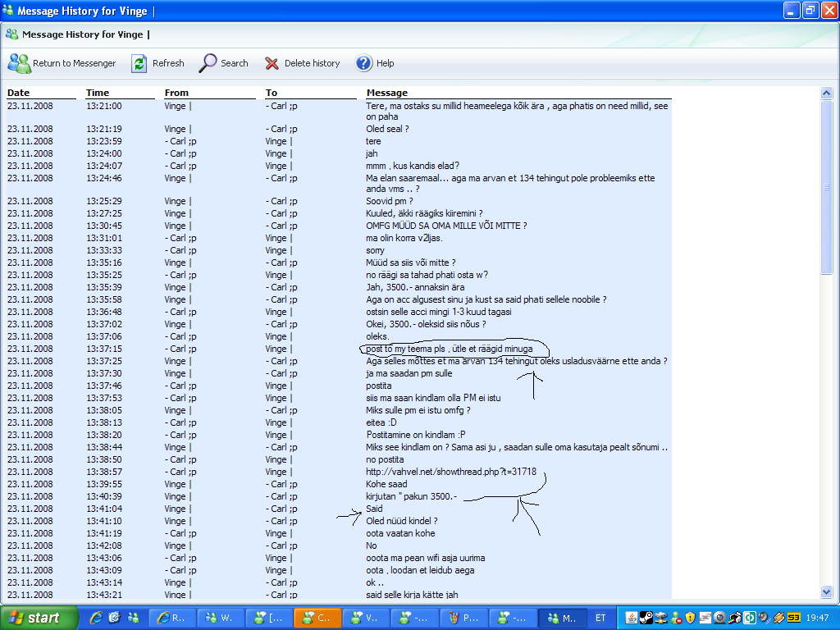Click the Return to Messenger icon

[x=19, y=63]
